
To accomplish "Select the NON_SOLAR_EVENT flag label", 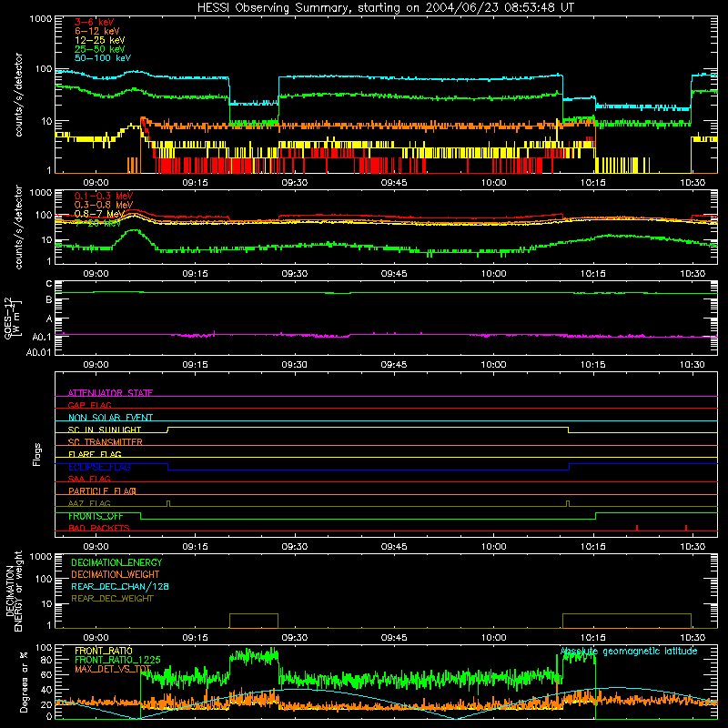I will [x=110, y=418].
